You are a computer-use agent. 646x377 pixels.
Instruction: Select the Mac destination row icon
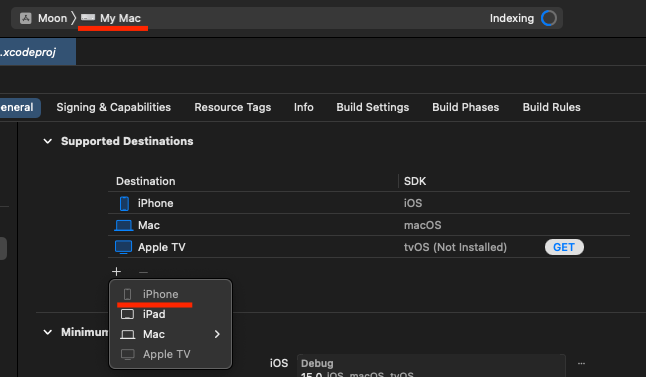point(124,225)
